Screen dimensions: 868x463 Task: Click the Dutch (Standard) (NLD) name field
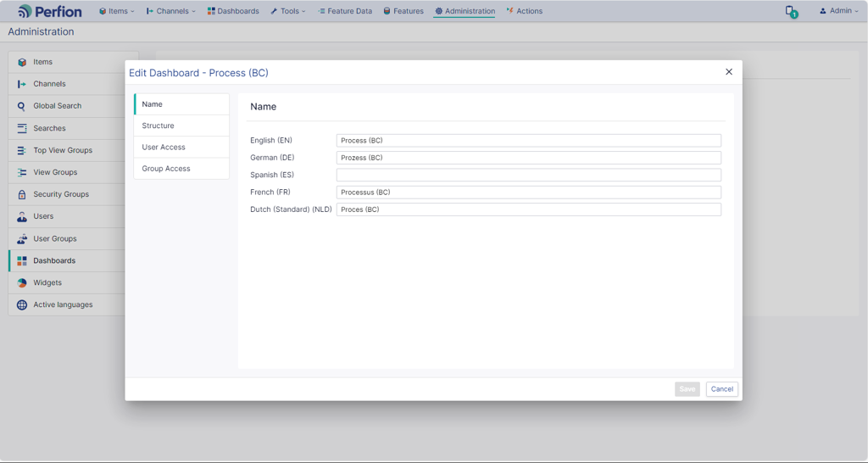(529, 209)
